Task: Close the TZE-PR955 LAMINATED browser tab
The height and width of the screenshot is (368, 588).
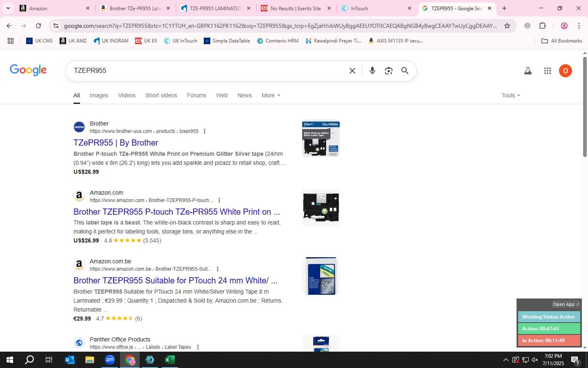Action: [248, 8]
